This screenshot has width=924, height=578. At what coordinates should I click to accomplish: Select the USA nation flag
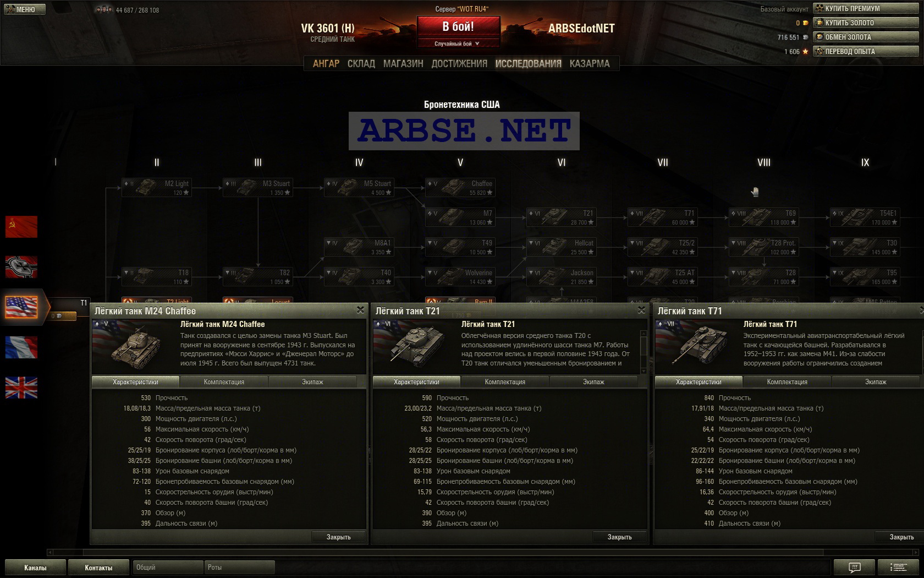tap(21, 307)
